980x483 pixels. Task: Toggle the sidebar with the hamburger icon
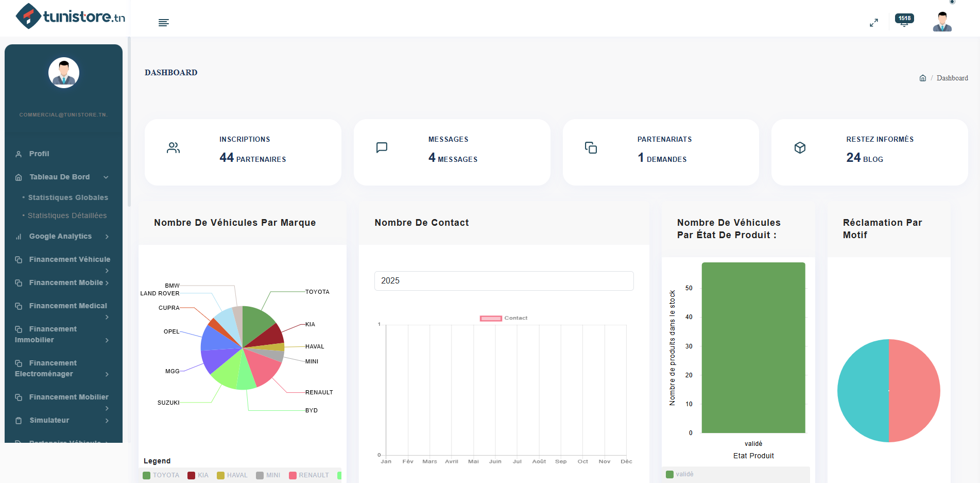[164, 23]
